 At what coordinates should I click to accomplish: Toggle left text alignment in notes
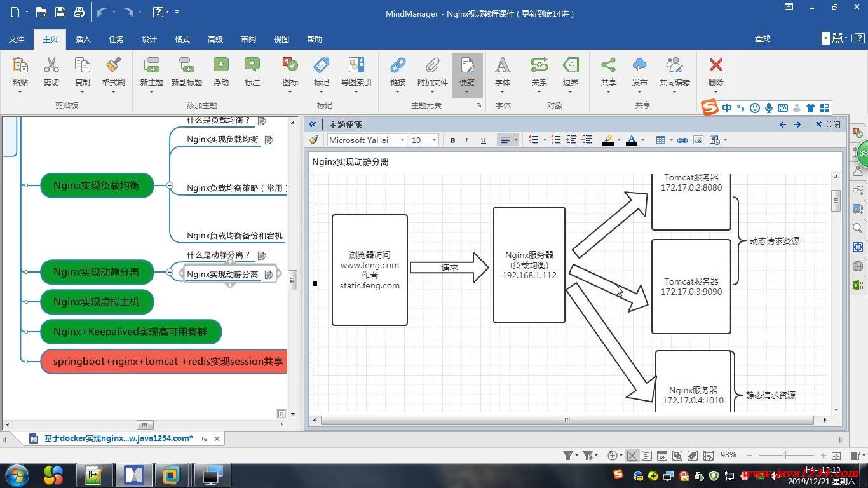[505, 140]
